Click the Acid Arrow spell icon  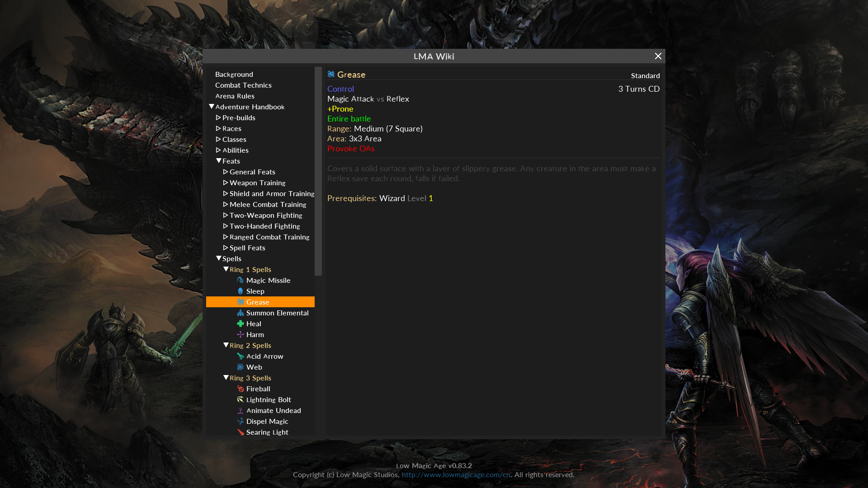pyautogui.click(x=240, y=356)
